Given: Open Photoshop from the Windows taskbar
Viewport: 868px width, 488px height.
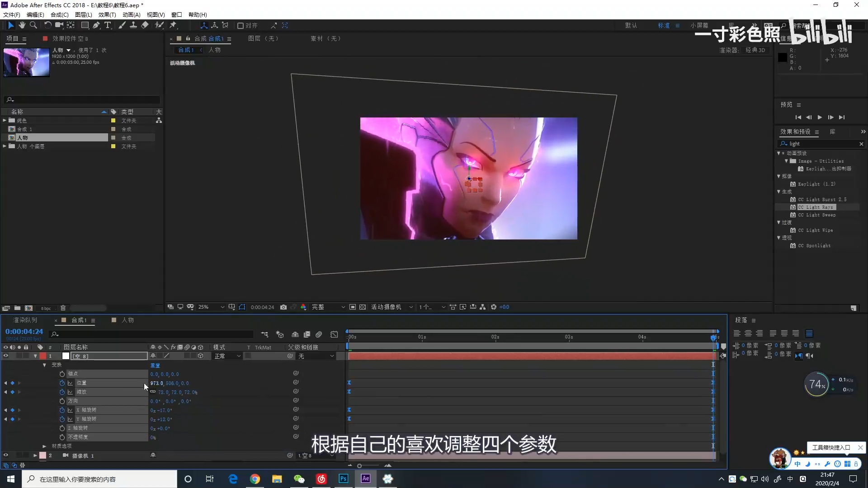Looking at the screenshot, I should [344, 479].
